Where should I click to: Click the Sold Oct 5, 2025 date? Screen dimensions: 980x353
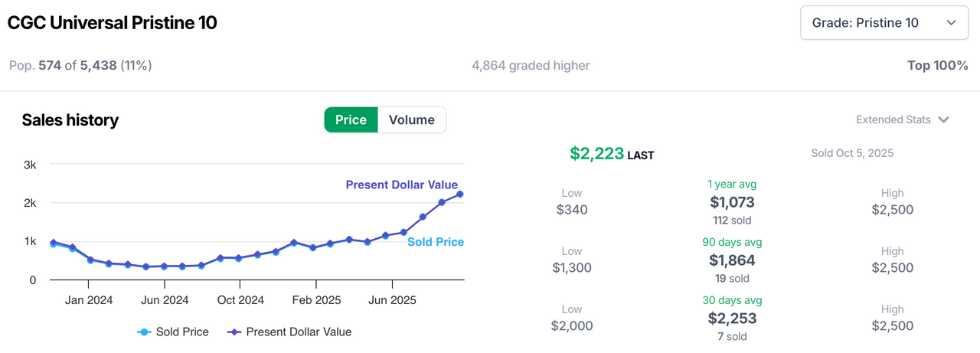pos(852,153)
